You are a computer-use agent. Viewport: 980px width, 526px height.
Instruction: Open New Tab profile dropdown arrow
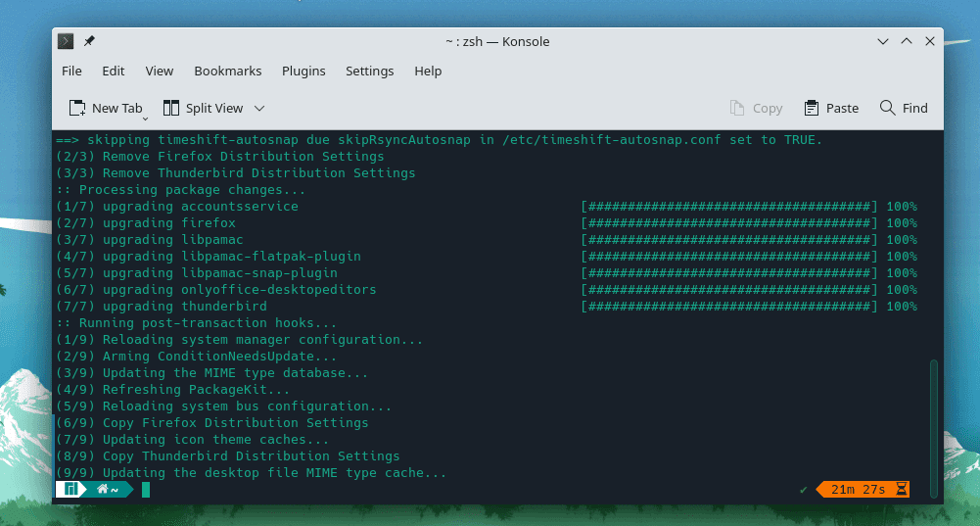tap(145, 119)
